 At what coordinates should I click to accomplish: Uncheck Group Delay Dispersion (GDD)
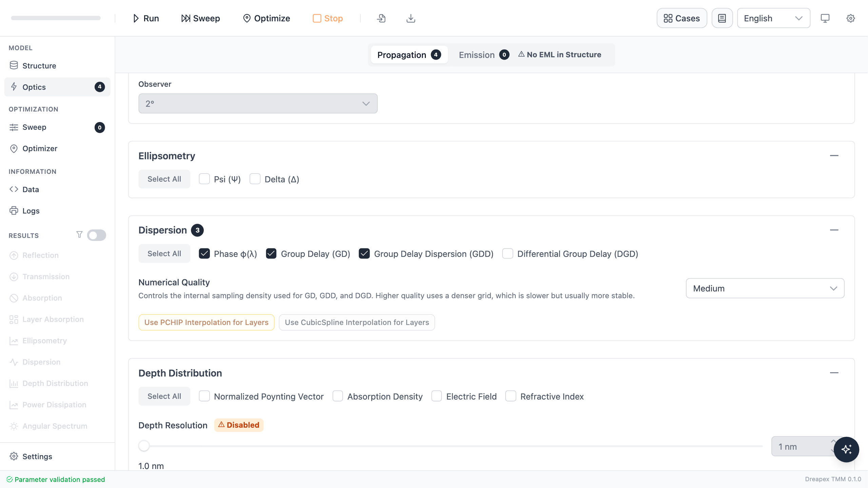364,253
